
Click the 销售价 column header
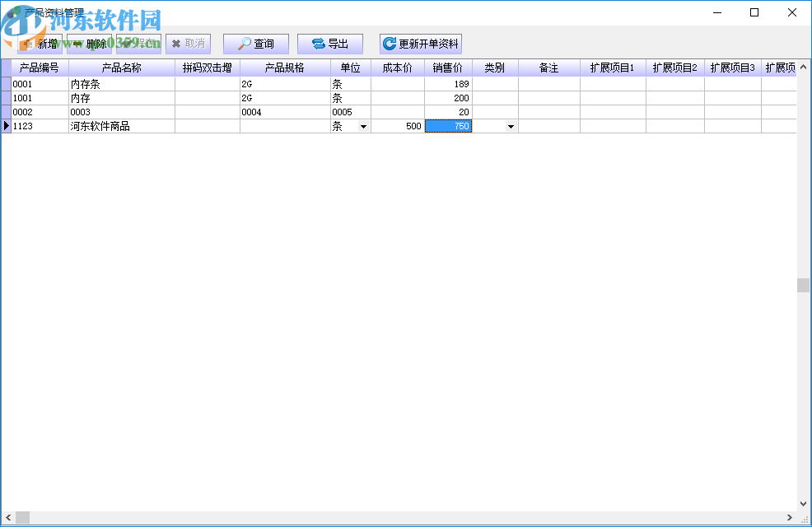pos(448,68)
